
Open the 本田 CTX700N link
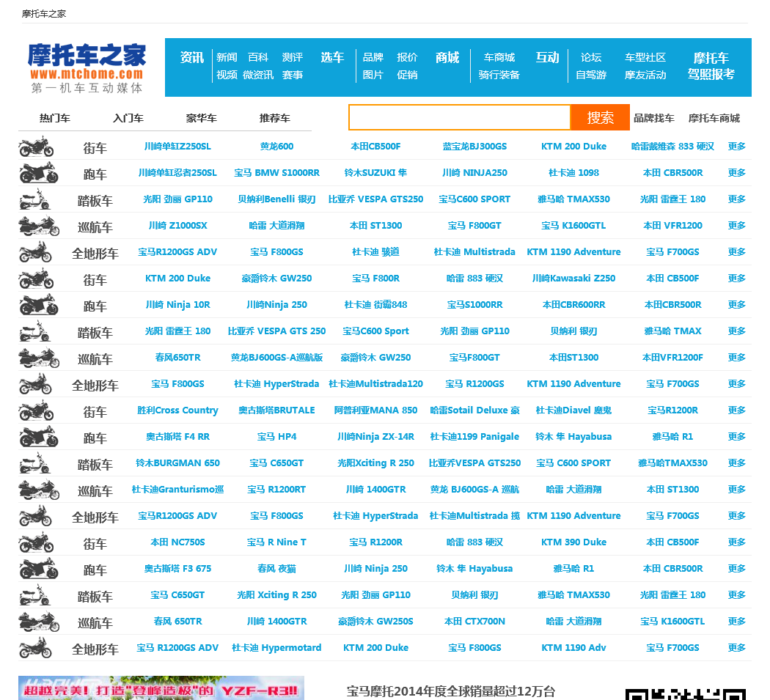(474, 622)
